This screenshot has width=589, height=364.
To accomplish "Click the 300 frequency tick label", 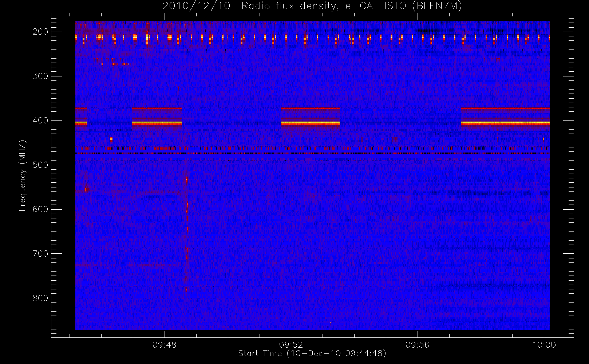I will click(40, 76).
